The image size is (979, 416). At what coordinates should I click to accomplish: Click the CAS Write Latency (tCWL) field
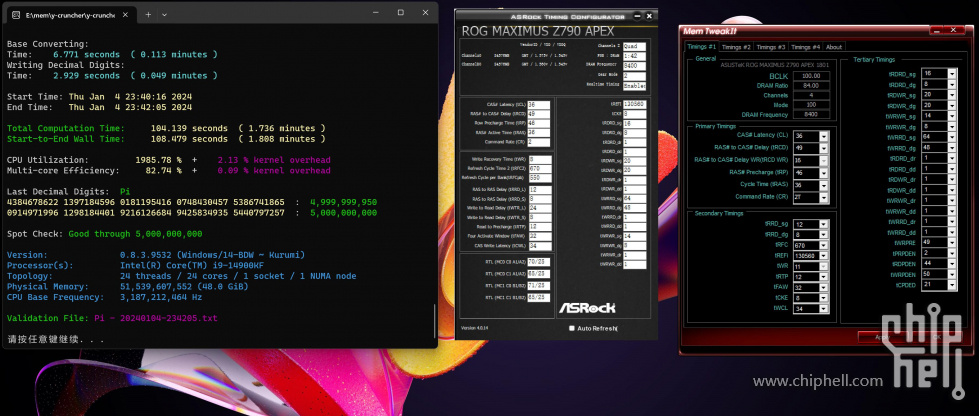(540, 246)
